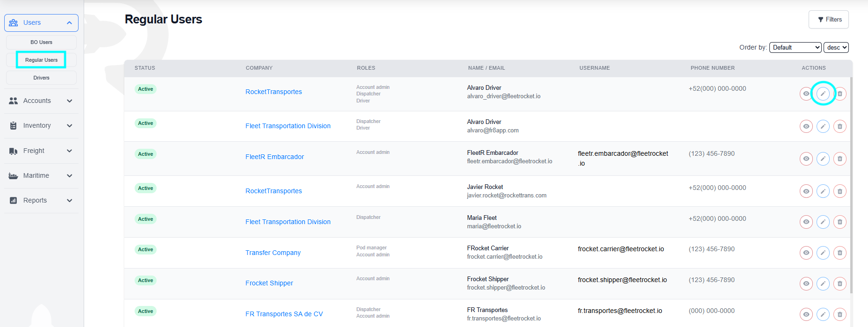Image resolution: width=868 pixels, height=327 pixels.
Task: Select Regular Users submenu item
Action: (41, 60)
